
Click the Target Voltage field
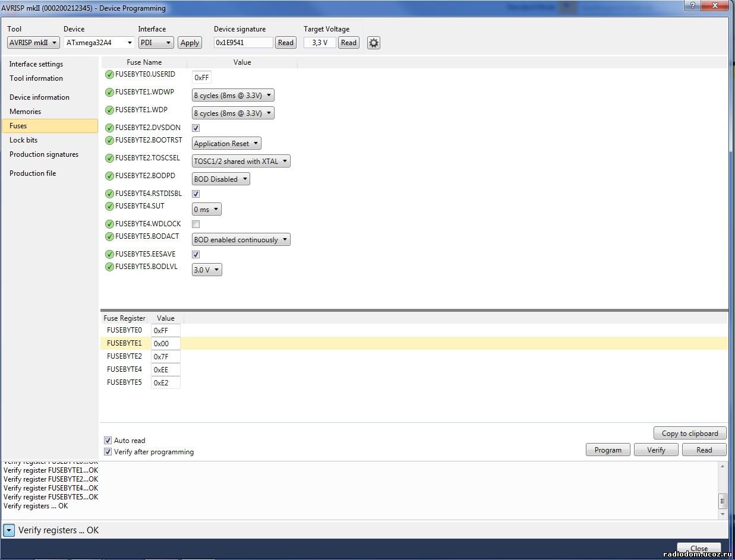click(x=320, y=43)
